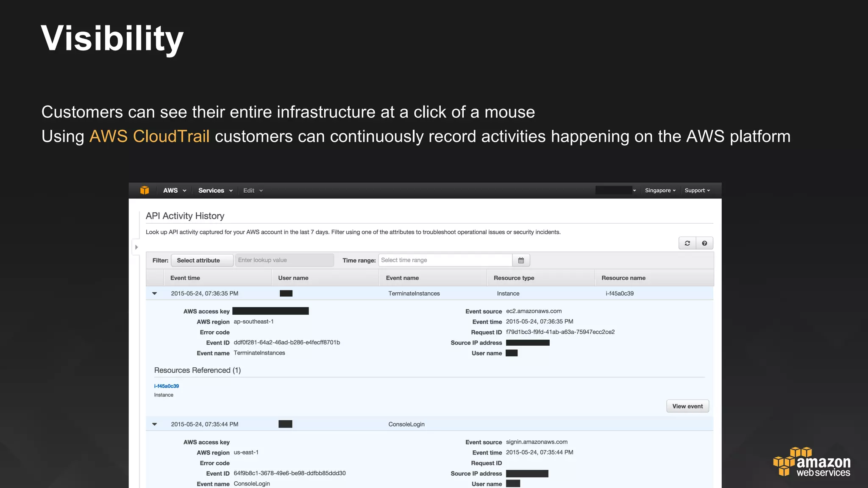Click the Resource type column header

[541, 278]
